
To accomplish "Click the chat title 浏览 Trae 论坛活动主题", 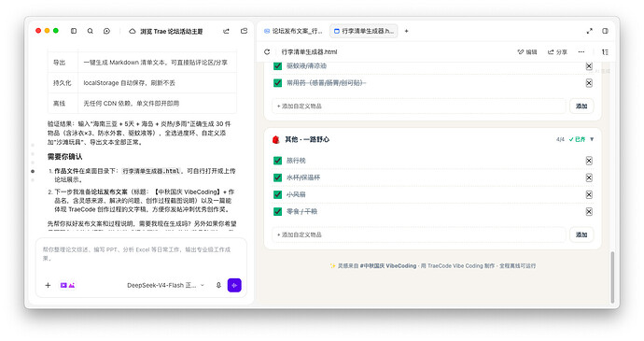I will tap(172, 31).
